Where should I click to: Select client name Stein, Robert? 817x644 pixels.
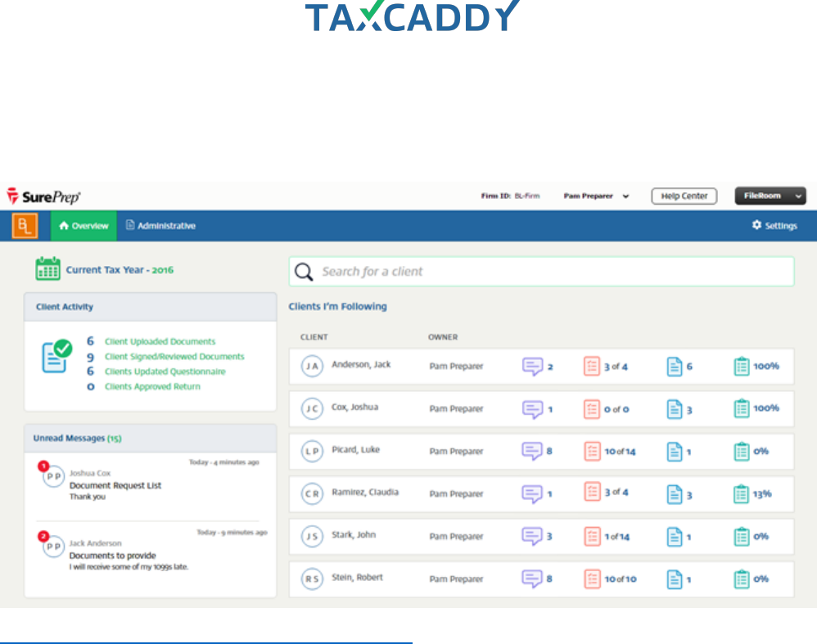pos(358,577)
